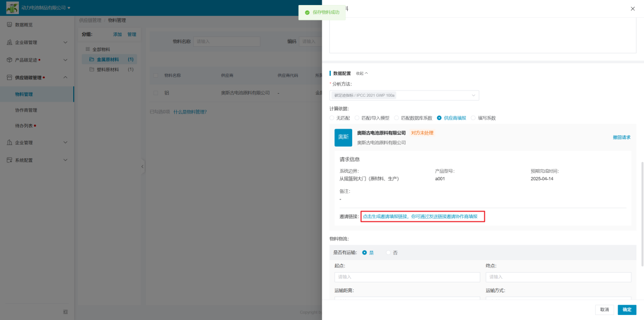Click the 产品碳足迹 cube icon
644x320 pixels.
point(9,60)
